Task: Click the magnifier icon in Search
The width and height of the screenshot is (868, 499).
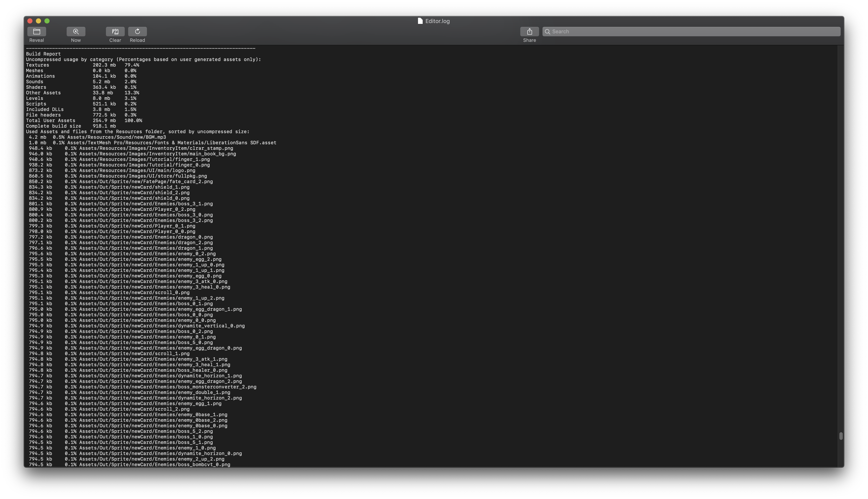Action: click(548, 32)
